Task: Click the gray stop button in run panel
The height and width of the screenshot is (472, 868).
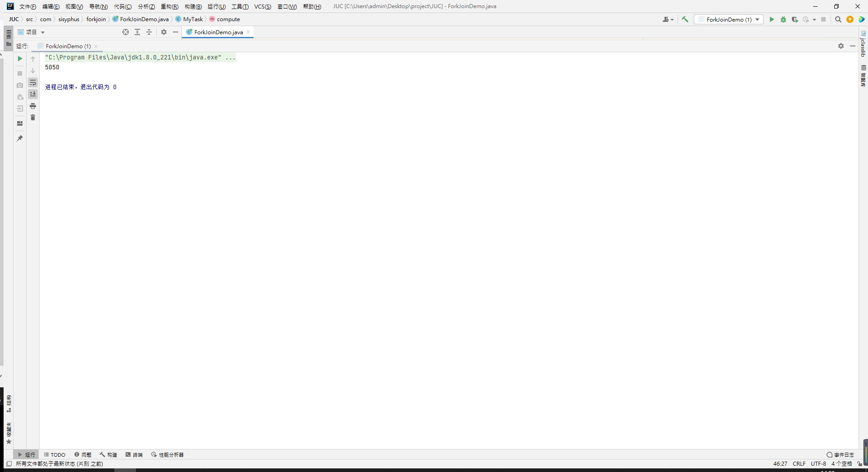Action: coord(20,73)
